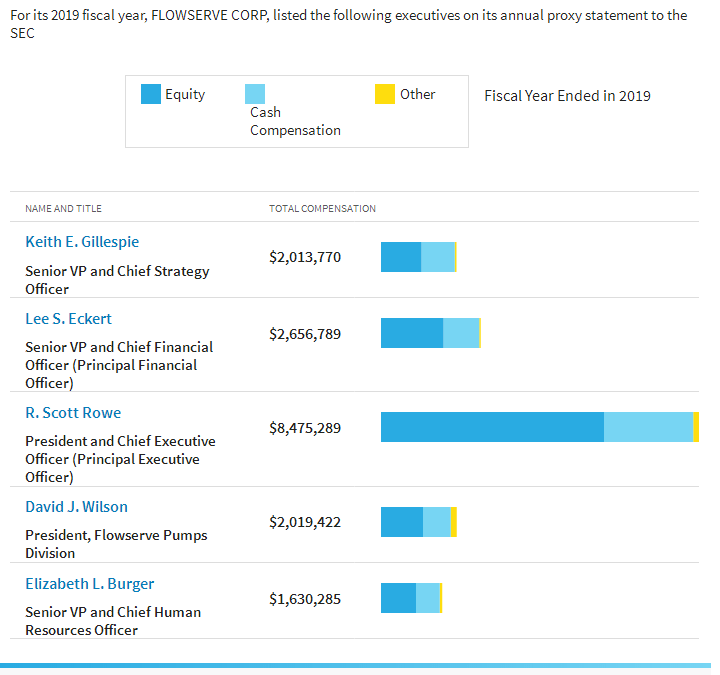This screenshot has height=675, width=720.
Task: Click the Equity legend label
Action: (x=185, y=94)
